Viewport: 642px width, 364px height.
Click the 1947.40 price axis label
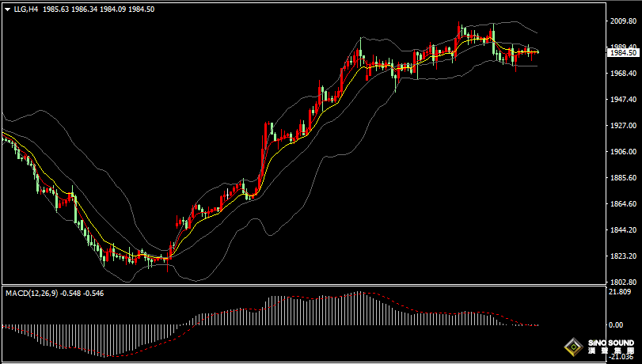pos(623,100)
